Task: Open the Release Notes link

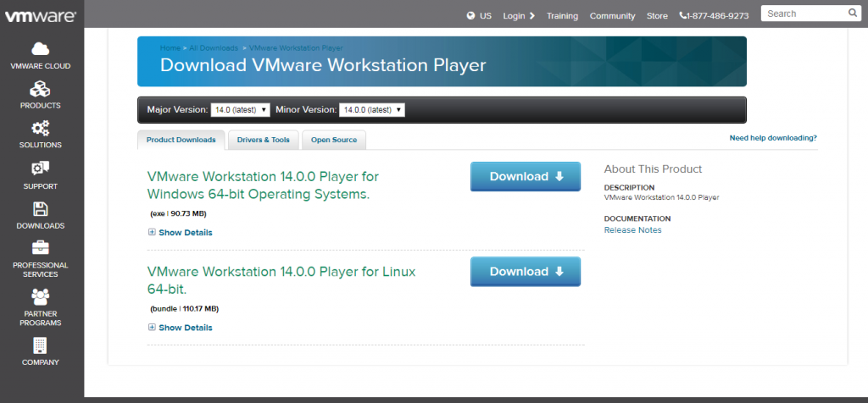Action: coord(632,230)
